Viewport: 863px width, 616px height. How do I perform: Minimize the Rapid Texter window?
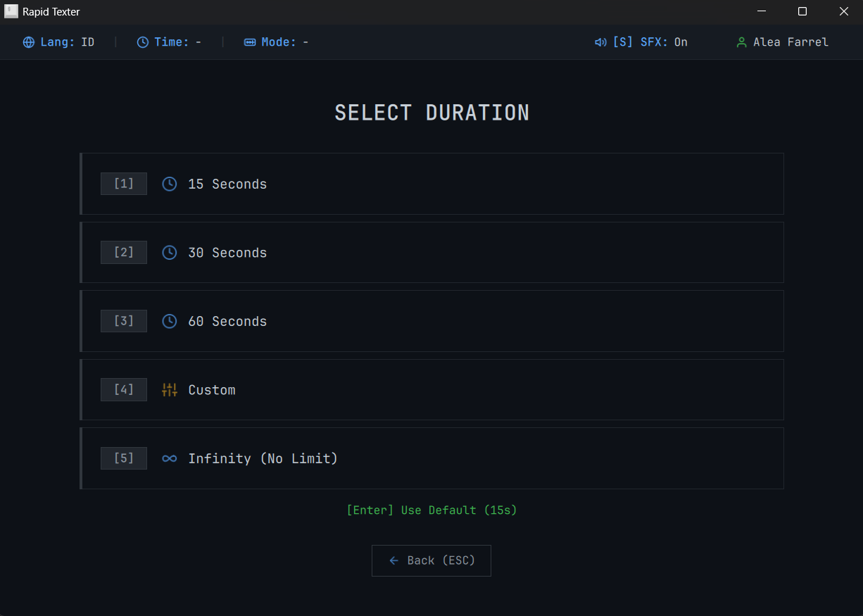click(x=762, y=11)
